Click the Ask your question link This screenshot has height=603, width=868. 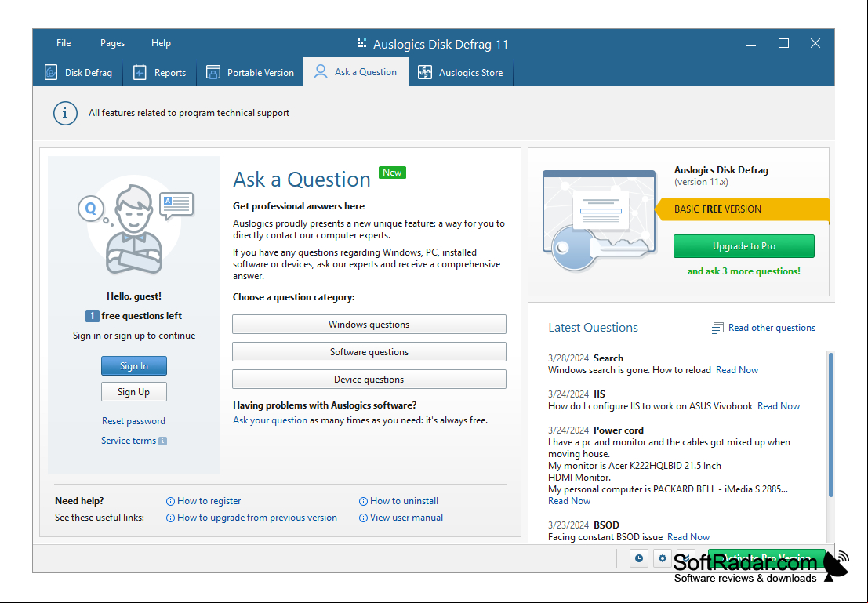coord(271,420)
